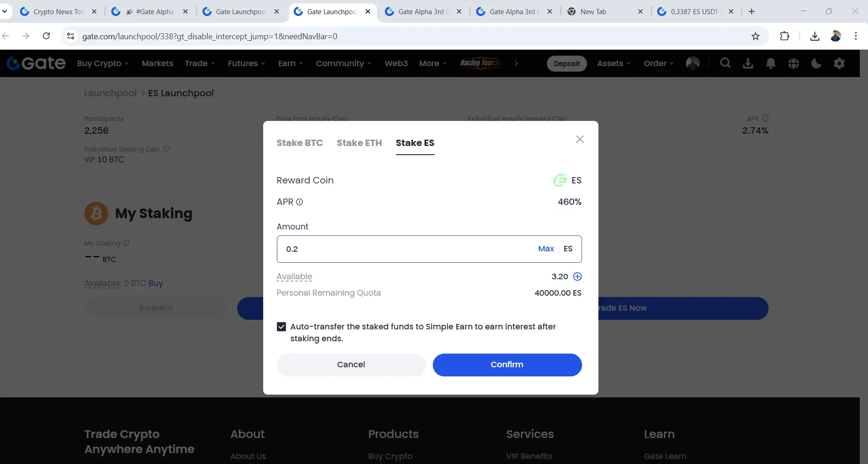The image size is (868, 464).
Task: Reload the page
Action: pos(46,36)
